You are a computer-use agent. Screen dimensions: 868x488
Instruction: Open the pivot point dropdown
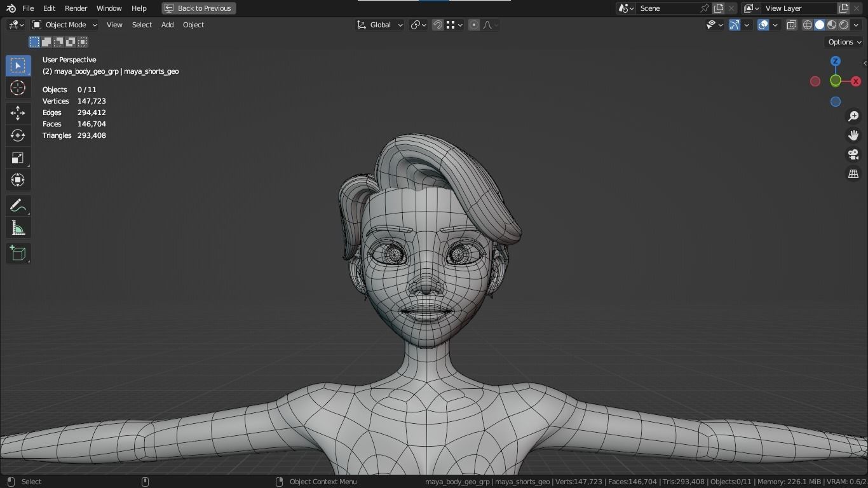point(418,25)
